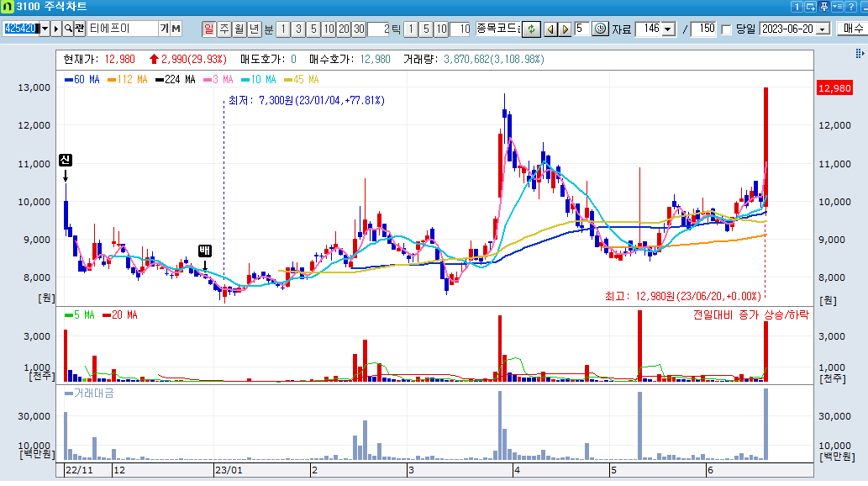868x486 pixels.
Task: Click the input box showing 5
Action: 581,29
